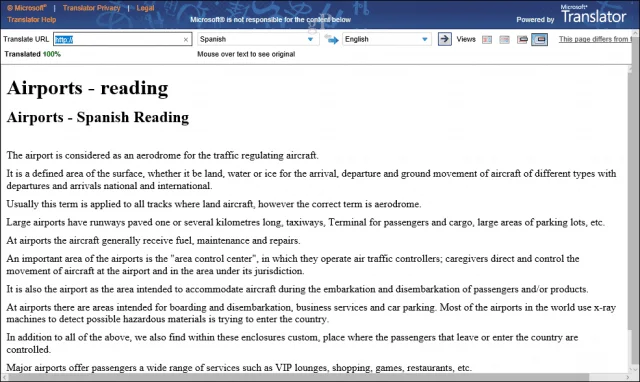Open the Translator Privacy link
The image size is (640, 382).
click(x=91, y=8)
